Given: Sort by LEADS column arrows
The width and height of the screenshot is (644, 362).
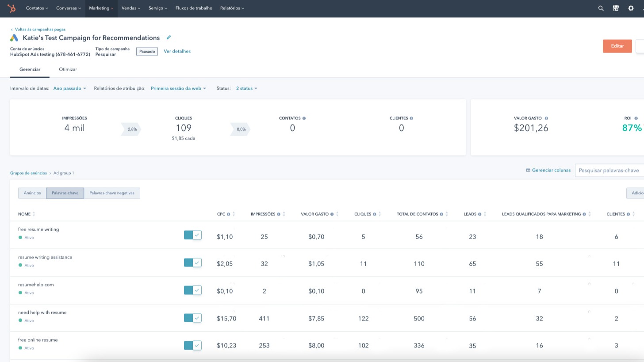Looking at the screenshot, I should click(x=485, y=214).
